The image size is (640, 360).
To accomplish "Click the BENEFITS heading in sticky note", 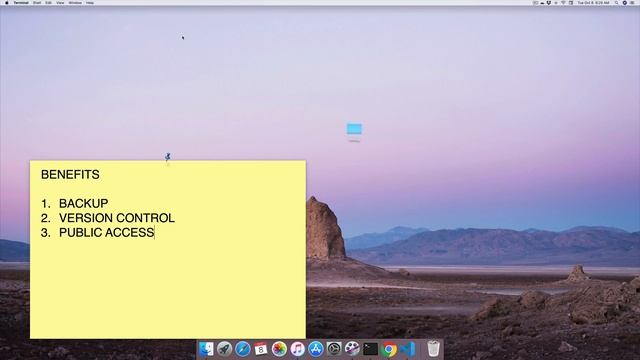I will pos(70,175).
